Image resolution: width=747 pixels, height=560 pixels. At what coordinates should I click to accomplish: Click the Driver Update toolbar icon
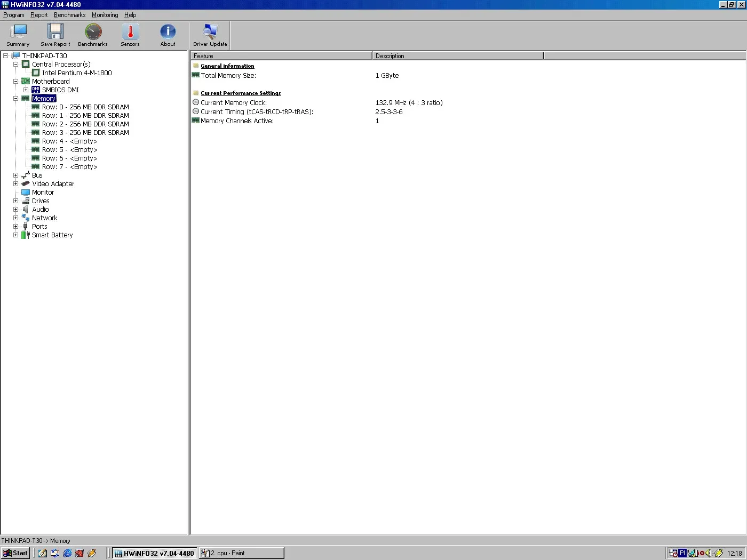(210, 35)
